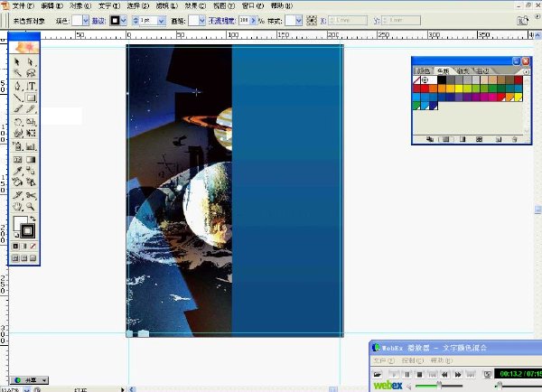Pick the yellow swatch in swatches panel
Image resolution: width=542 pixels, height=392 pixels.
point(459,89)
